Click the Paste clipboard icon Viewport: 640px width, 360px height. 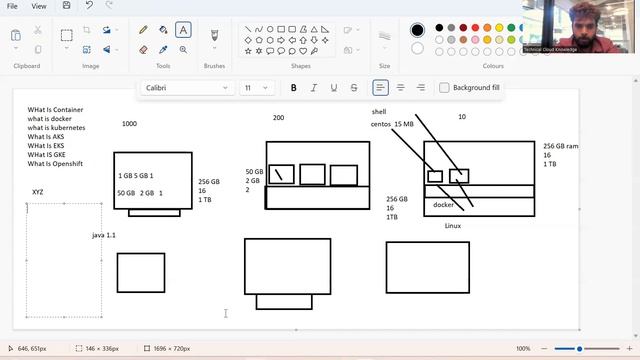(x=16, y=35)
